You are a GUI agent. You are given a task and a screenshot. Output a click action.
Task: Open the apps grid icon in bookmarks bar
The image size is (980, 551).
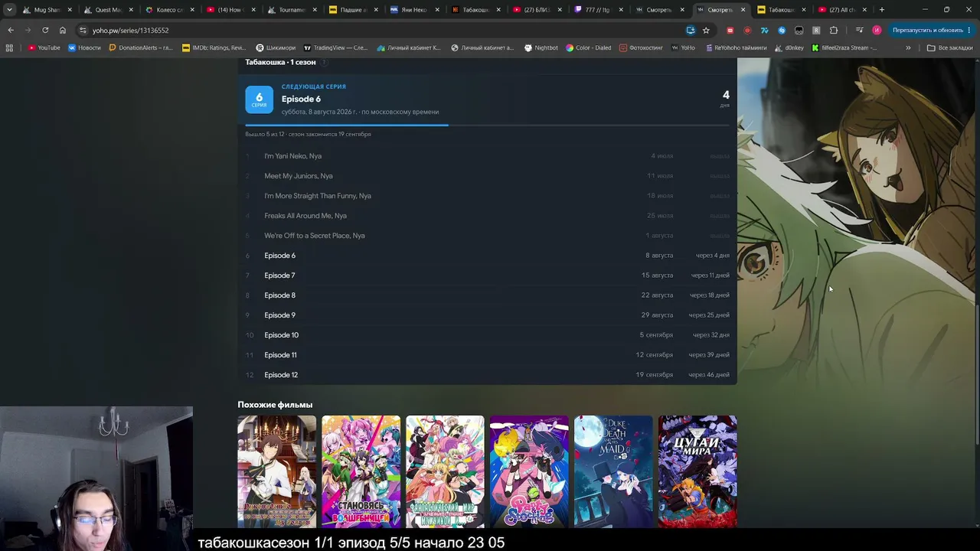(9, 47)
